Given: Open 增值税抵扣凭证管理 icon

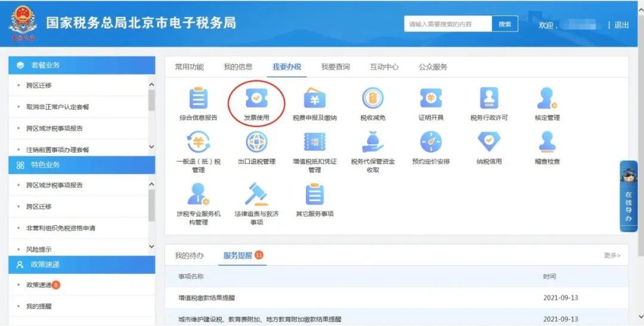Looking at the screenshot, I should coord(315,142).
